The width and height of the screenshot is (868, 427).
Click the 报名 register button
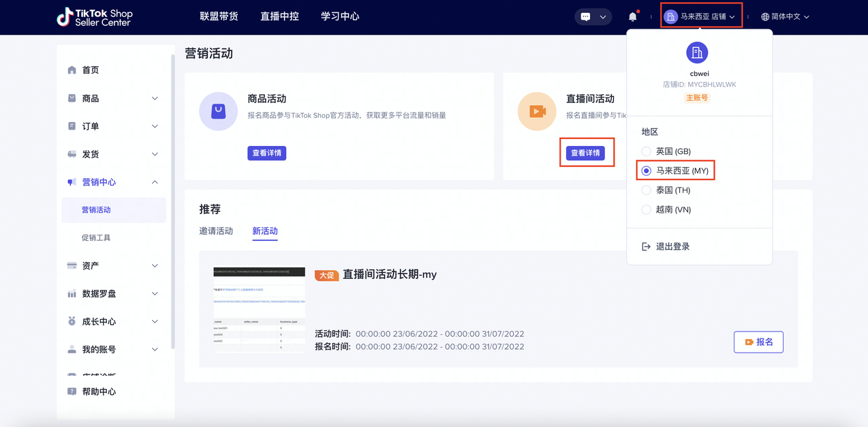(758, 342)
